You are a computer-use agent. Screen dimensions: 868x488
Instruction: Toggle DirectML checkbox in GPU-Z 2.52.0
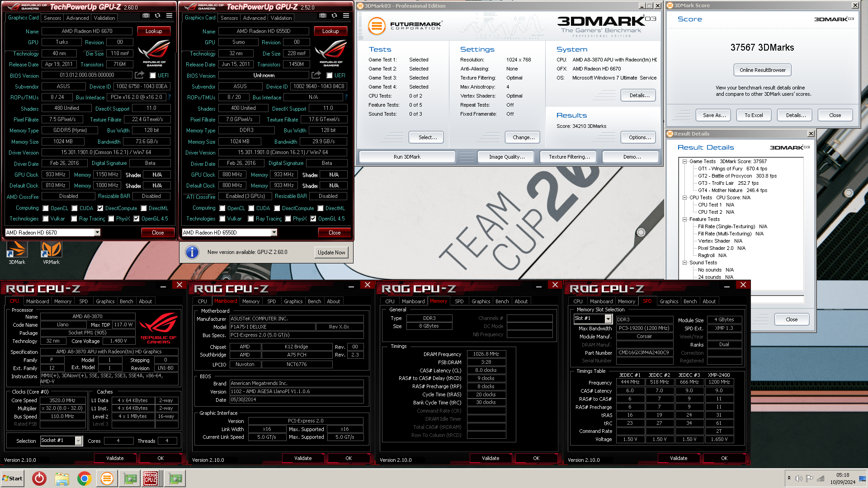(321, 208)
